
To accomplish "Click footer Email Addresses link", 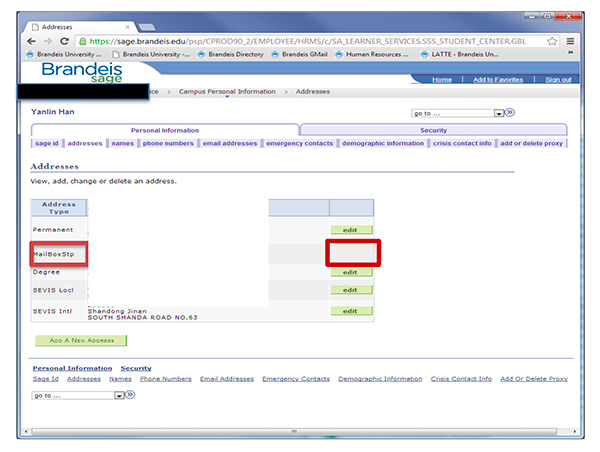I will pos(227,379).
